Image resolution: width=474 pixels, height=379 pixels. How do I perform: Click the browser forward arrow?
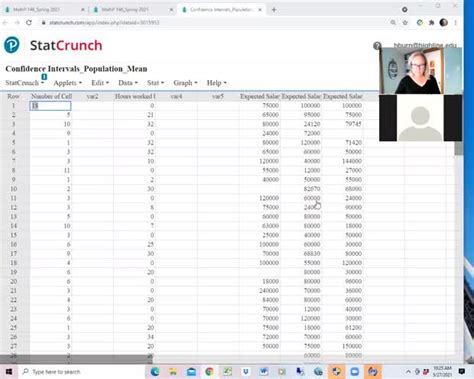click(17, 23)
